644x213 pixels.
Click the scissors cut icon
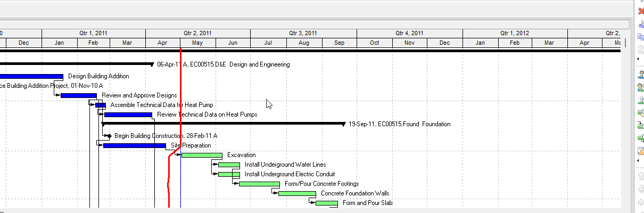641,24
